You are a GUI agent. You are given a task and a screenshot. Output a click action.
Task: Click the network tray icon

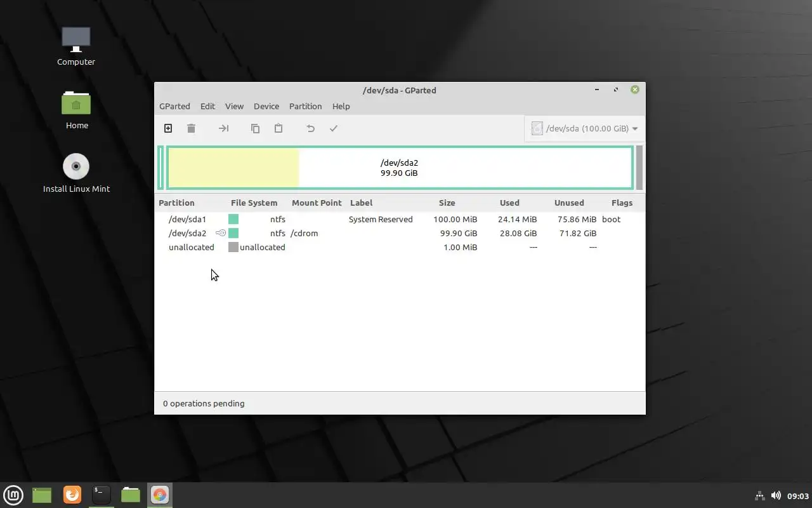pos(759,495)
